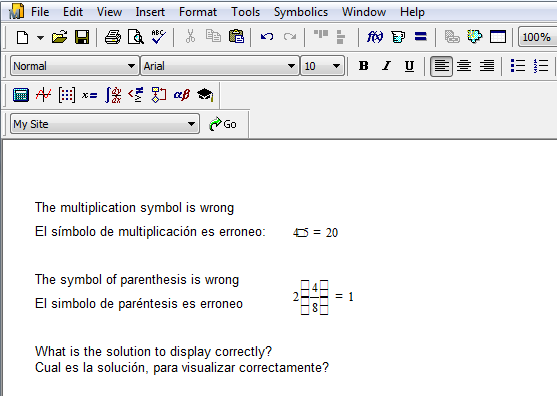Select the 4·5 = 20 math region
The width and height of the screenshot is (557, 396).
coord(315,233)
